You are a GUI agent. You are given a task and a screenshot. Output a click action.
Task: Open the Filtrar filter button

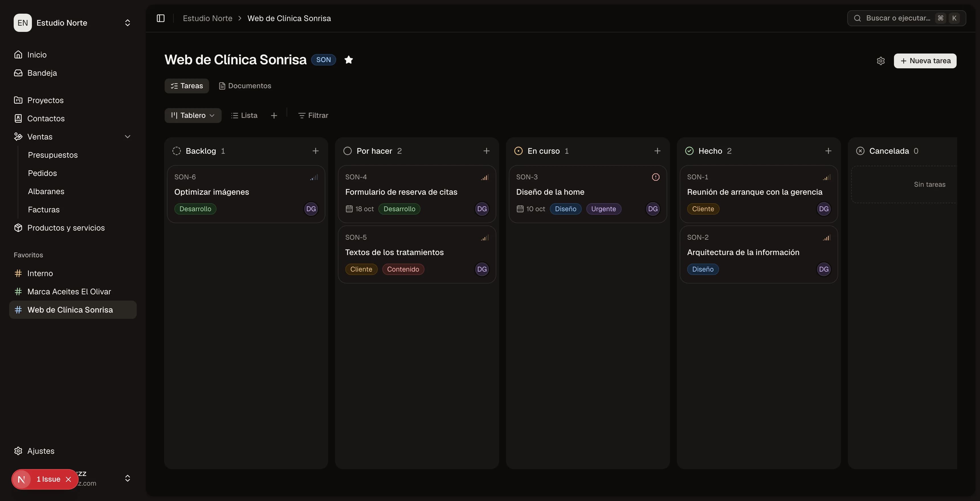pyautogui.click(x=313, y=116)
